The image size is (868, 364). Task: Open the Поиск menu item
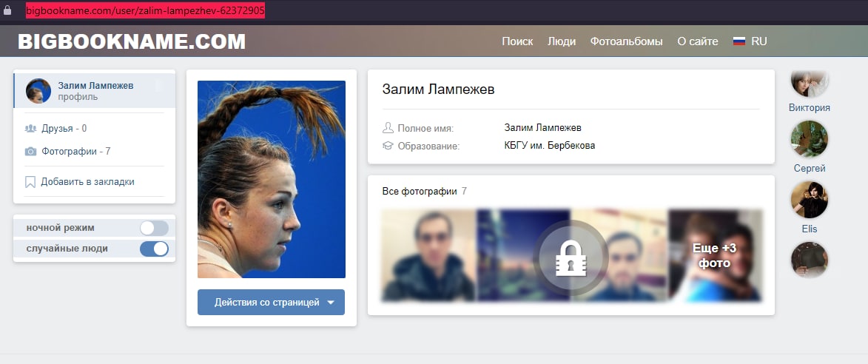click(x=517, y=41)
